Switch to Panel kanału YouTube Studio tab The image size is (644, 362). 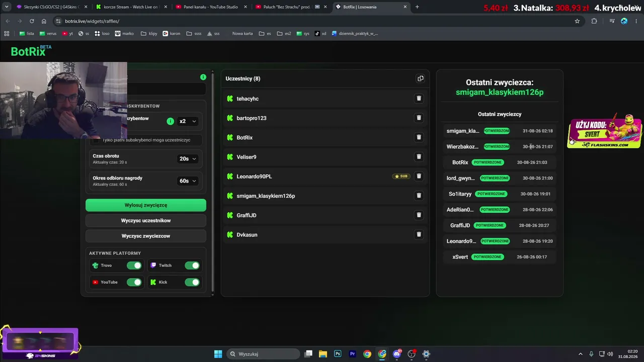point(211,7)
